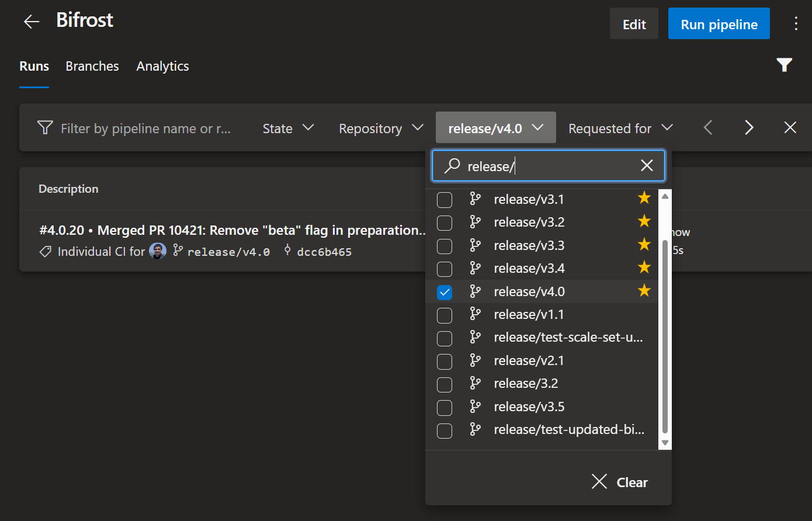Open the State filter dropdown
The image size is (812, 521).
click(x=288, y=128)
